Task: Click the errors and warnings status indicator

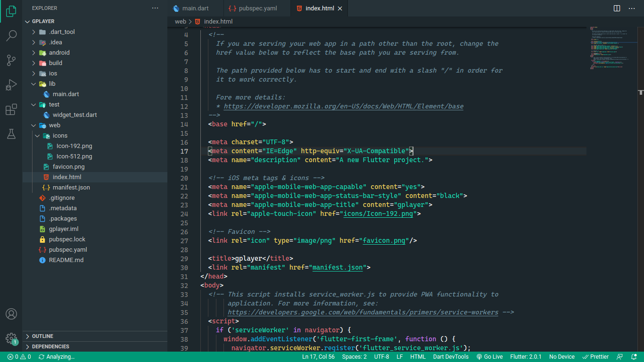Action: pyautogui.click(x=19, y=357)
